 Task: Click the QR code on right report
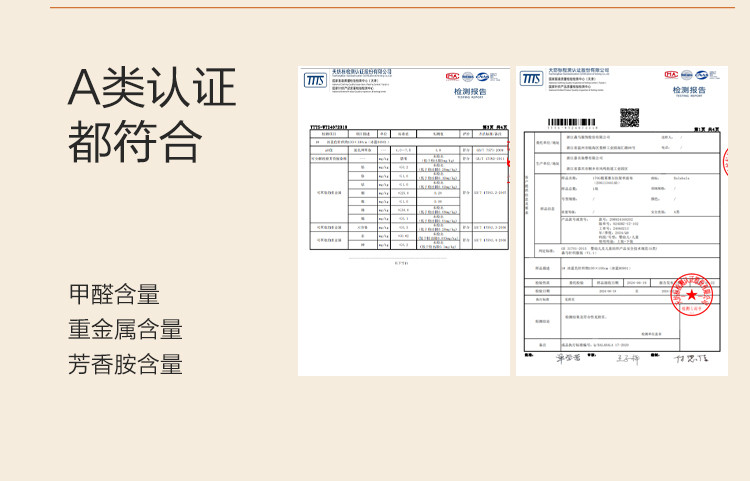tap(629, 116)
